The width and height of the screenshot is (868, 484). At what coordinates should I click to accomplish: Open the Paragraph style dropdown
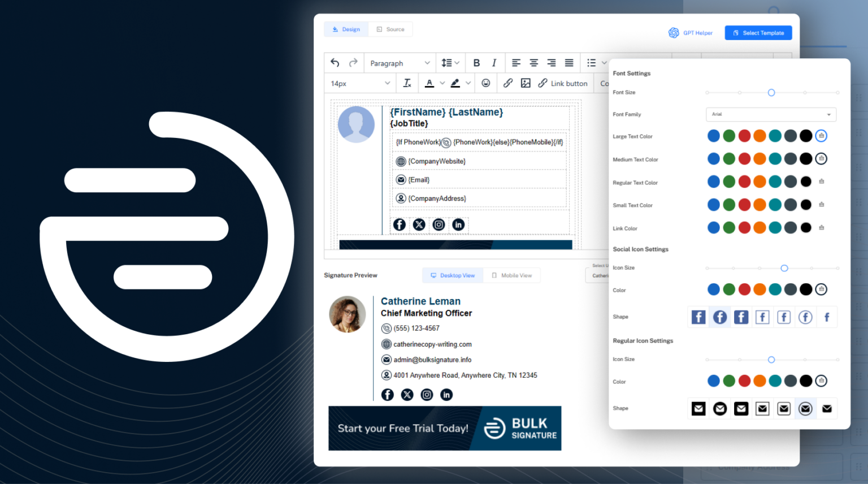tap(399, 63)
